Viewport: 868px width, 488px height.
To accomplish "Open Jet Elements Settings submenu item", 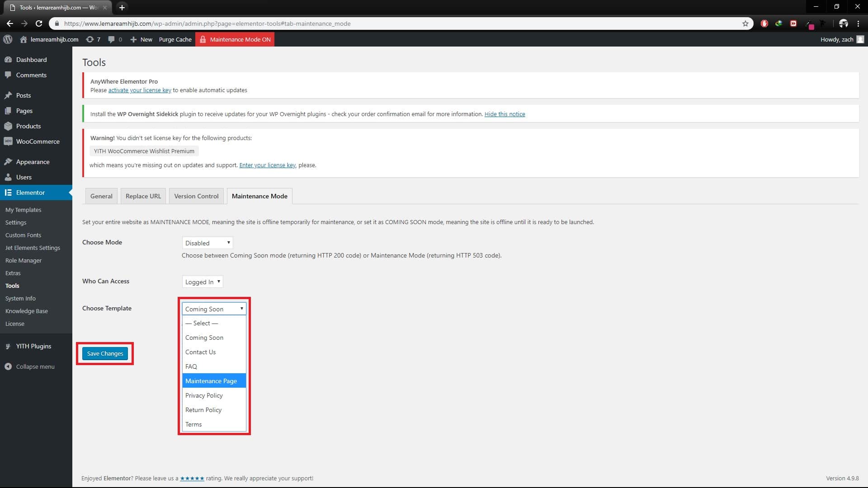I will [x=33, y=248].
